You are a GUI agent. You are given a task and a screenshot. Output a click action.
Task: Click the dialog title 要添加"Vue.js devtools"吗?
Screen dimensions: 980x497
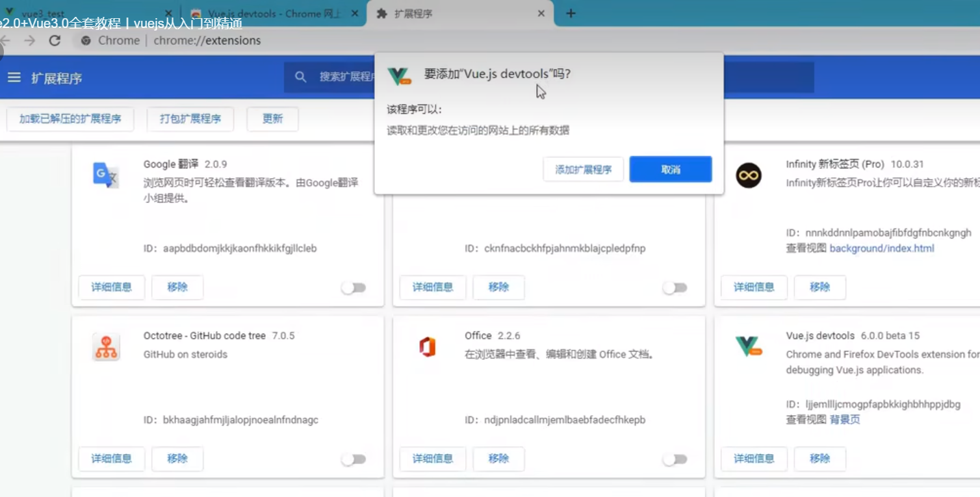click(x=497, y=74)
